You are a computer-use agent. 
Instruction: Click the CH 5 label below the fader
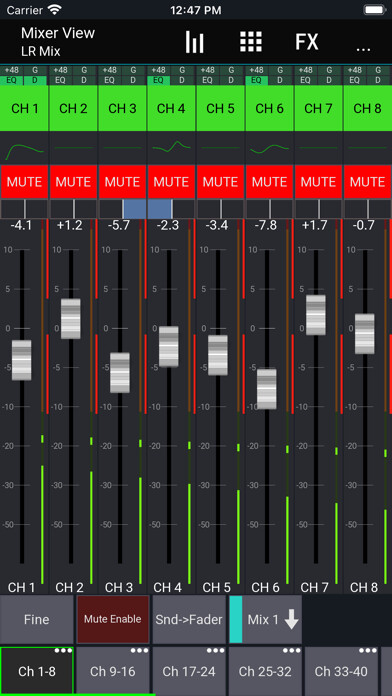click(217, 588)
